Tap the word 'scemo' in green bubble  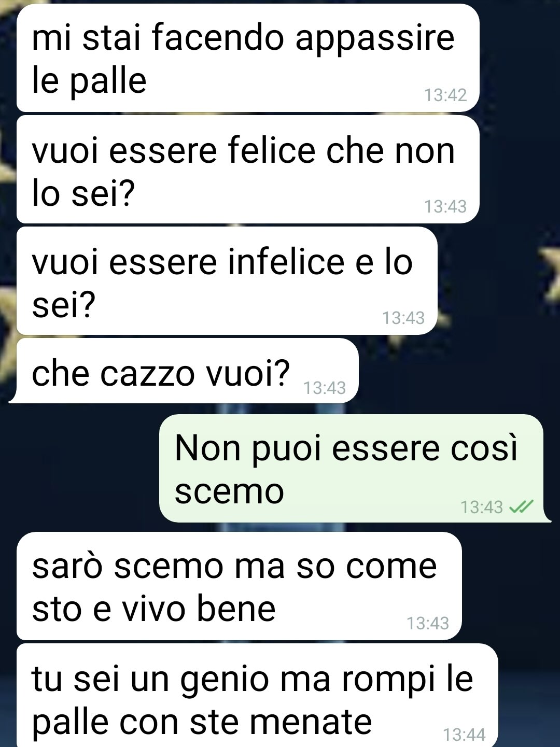(x=229, y=491)
